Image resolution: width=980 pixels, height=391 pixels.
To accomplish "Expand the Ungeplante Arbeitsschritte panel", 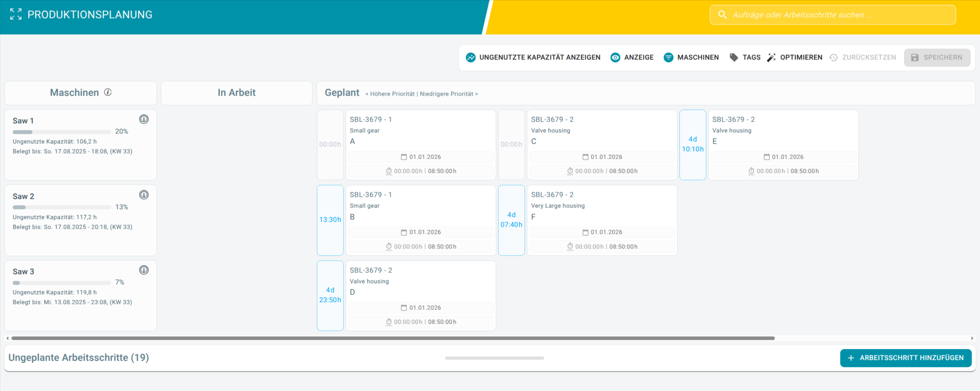I will pyautogui.click(x=79, y=358).
